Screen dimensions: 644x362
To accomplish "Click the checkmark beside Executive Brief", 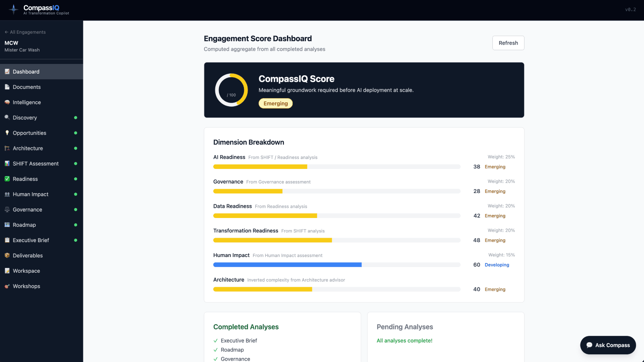I will pyautogui.click(x=216, y=341).
